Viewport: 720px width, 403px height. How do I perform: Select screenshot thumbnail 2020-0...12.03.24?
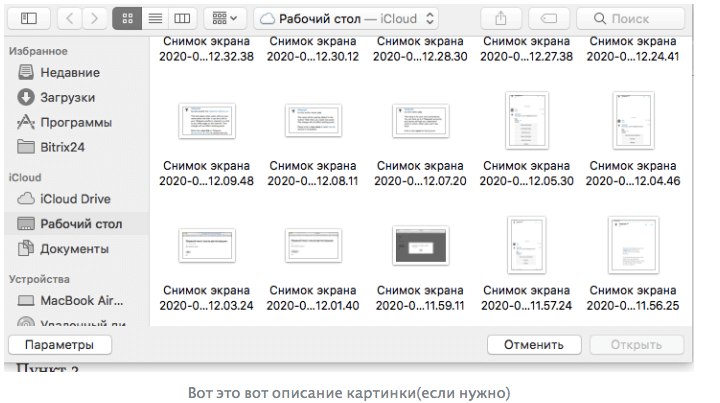tap(207, 245)
